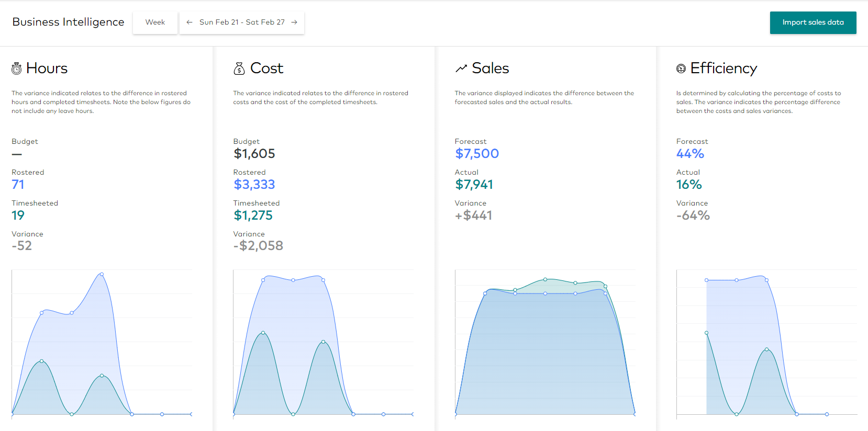The image size is (868, 431).
Task: Click the peak data point on Hours chart
Action: click(x=102, y=274)
